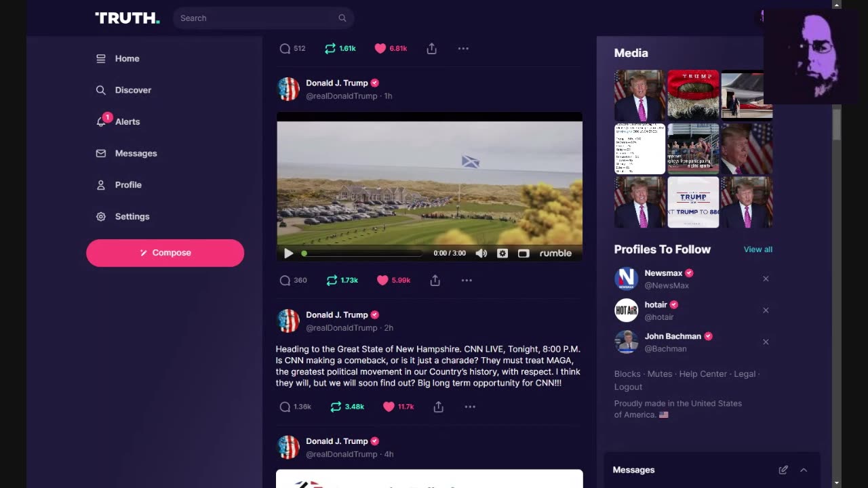The height and width of the screenshot is (488, 868).
Task: Expand the Messages panel chevron
Action: click(804, 470)
